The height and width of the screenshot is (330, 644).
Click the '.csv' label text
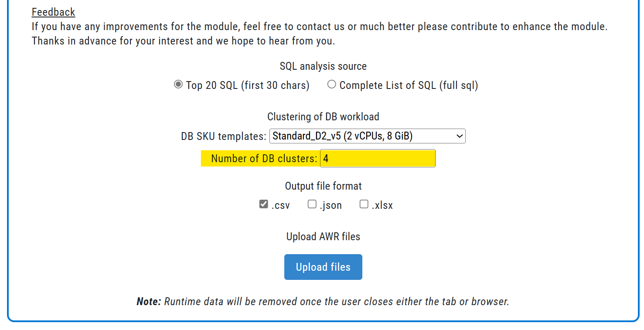280,205
